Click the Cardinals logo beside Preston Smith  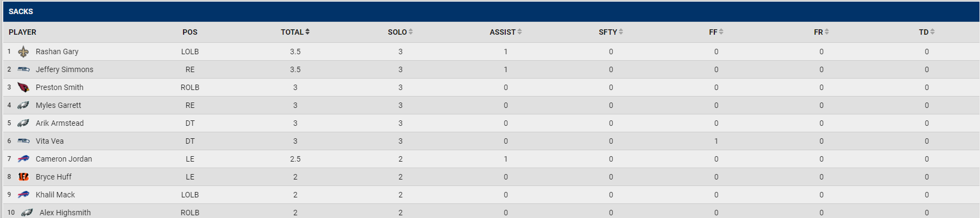point(23,87)
